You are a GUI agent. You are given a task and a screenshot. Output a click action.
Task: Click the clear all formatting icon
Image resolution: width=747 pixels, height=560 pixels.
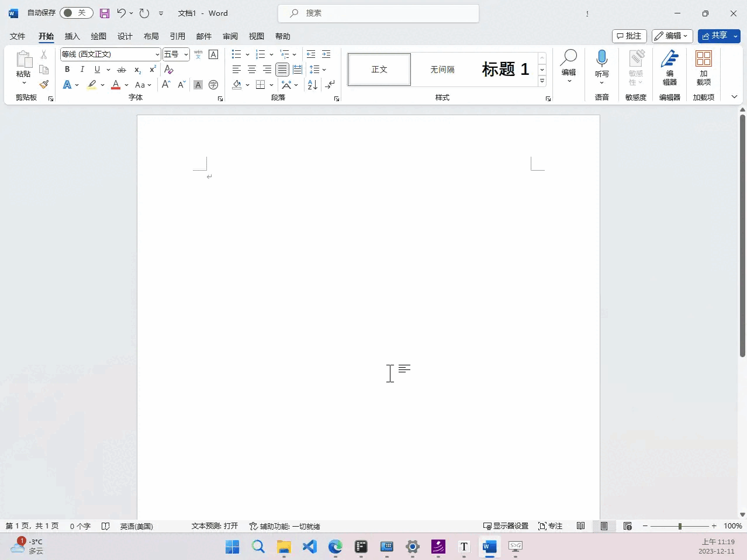[x=169, y=70]
